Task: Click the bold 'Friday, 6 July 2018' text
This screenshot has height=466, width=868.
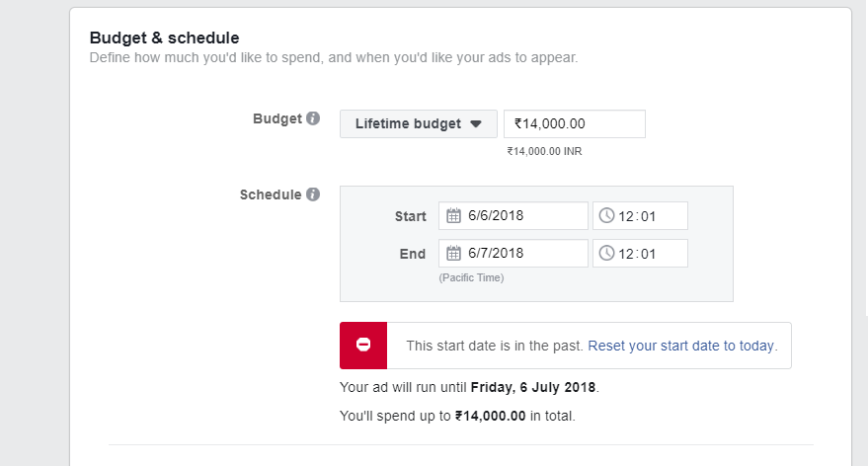Action: point(534,386)
